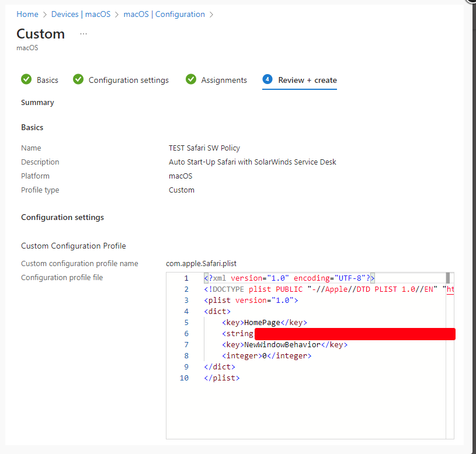Click the HomePage key line in the editor
The image size is (476, 454).
pos(265,322)
